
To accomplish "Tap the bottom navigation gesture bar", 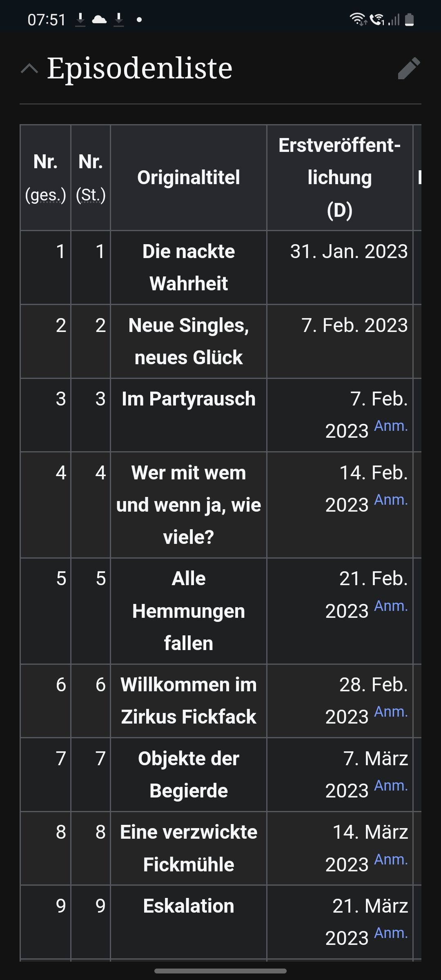I will pos(220,971).
